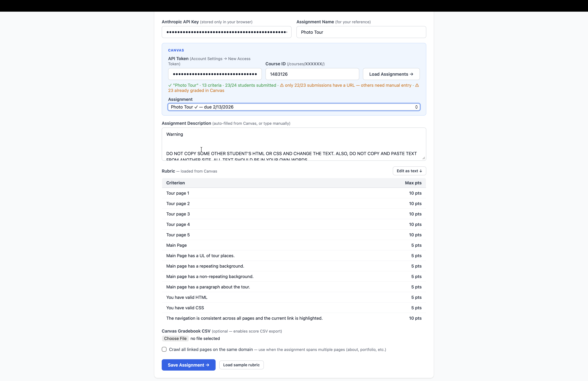Select the Tour page 5 rubric row

click(294, 235)
